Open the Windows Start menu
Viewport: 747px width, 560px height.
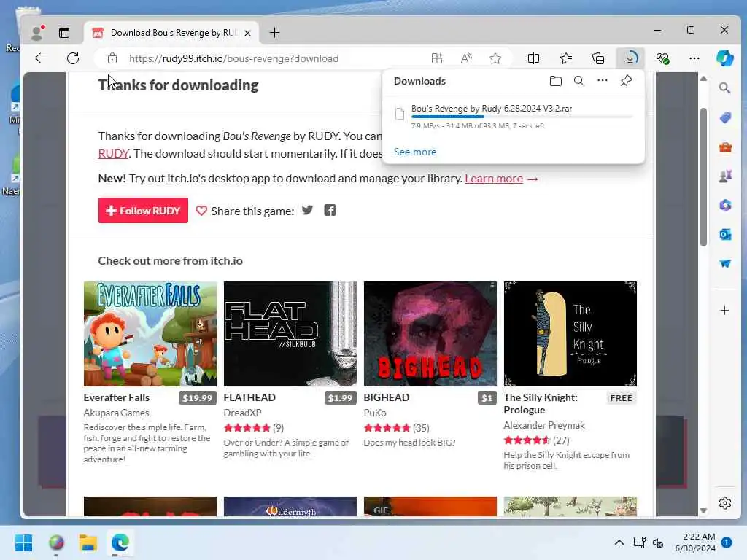coord(23,542)
